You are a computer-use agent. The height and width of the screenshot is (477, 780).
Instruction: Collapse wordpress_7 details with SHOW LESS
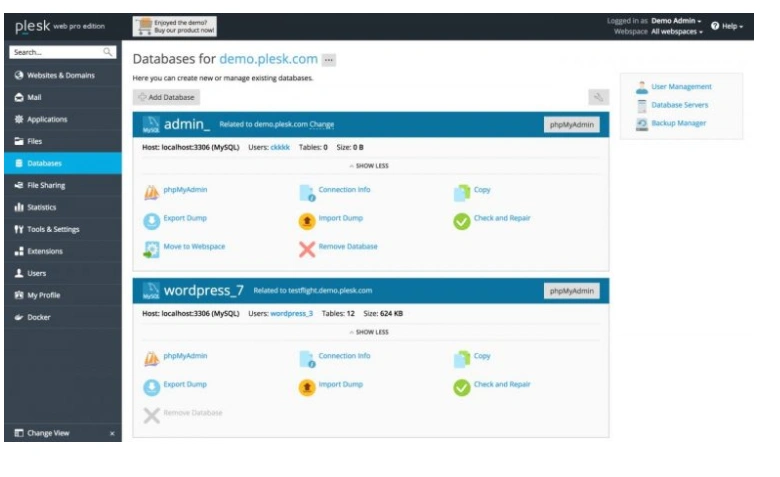click(369, 332)
